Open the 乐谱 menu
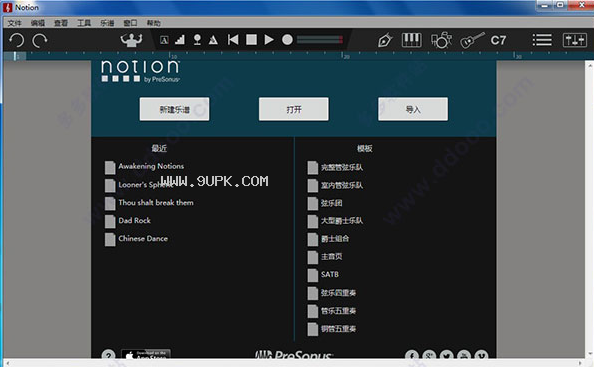Screen dimensions: 594x367 coord(107,23)
